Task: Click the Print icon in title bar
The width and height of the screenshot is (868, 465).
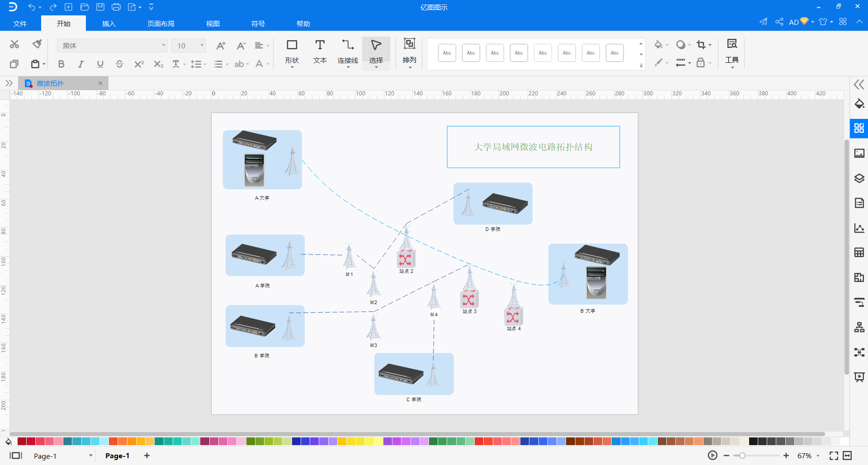Action: [x=116, y=7]
